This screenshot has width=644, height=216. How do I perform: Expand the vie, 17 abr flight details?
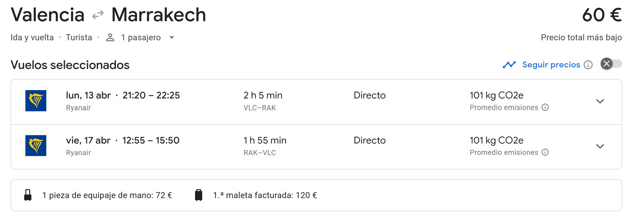click(600, 146)
